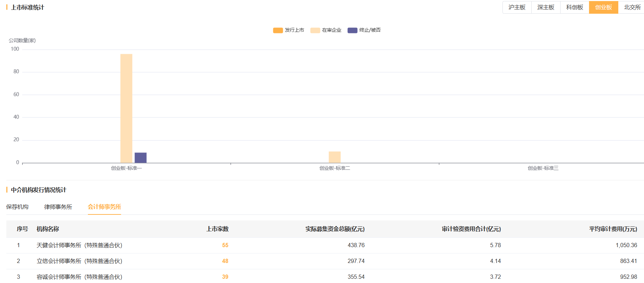Toggle the 终止/被否 legend series
This screenshot has width=644, height=283.
pos(364,30)
